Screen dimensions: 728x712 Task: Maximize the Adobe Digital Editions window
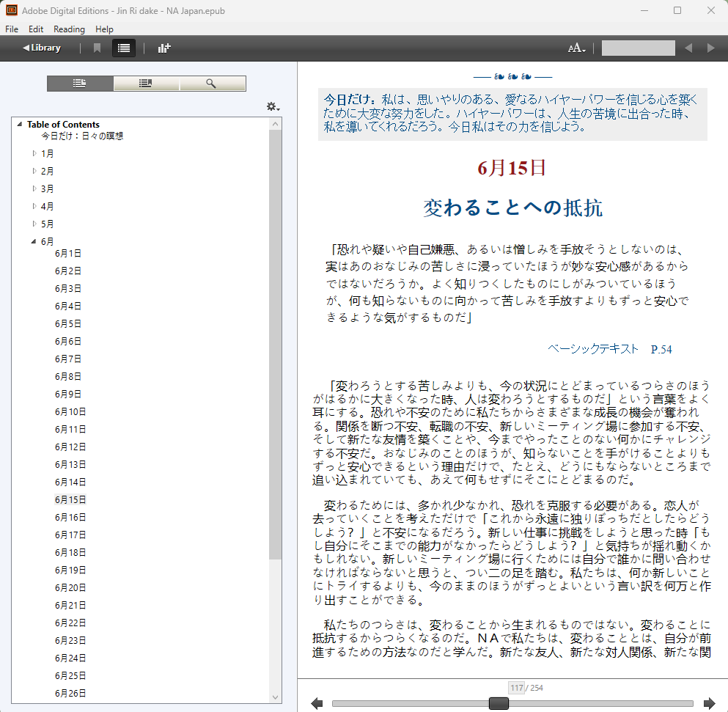[677, 10]
